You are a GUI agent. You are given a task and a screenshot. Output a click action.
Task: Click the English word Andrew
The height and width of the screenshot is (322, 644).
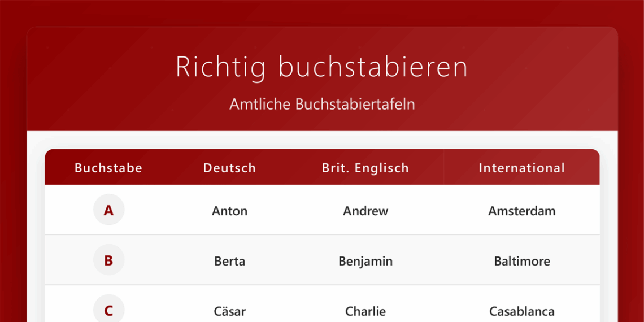pos(365,211)
